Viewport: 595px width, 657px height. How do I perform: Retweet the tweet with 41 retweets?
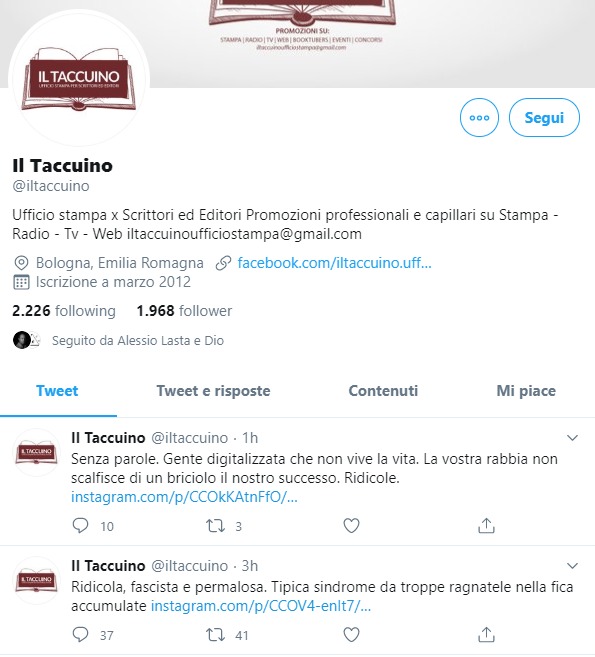pos(215,635)
